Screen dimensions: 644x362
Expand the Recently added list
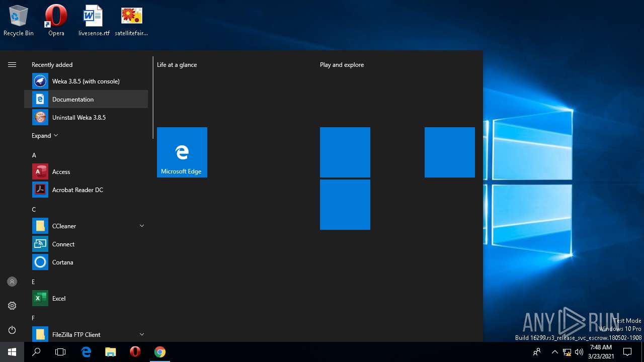(x=45, y=136)
